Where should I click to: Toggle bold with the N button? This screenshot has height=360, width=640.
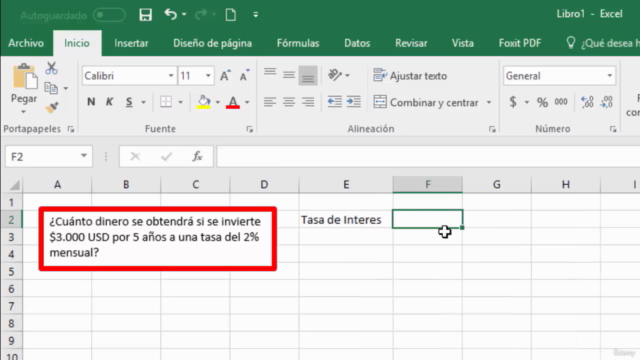point(91,102)
